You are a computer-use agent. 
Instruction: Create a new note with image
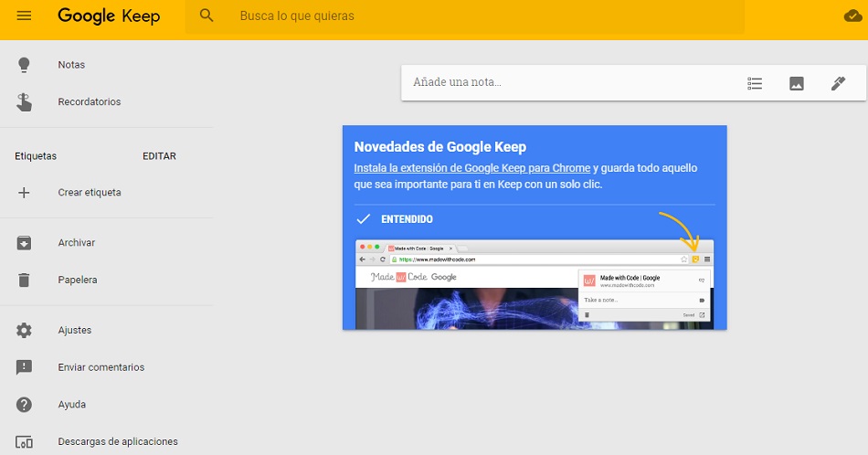(796, 83)
